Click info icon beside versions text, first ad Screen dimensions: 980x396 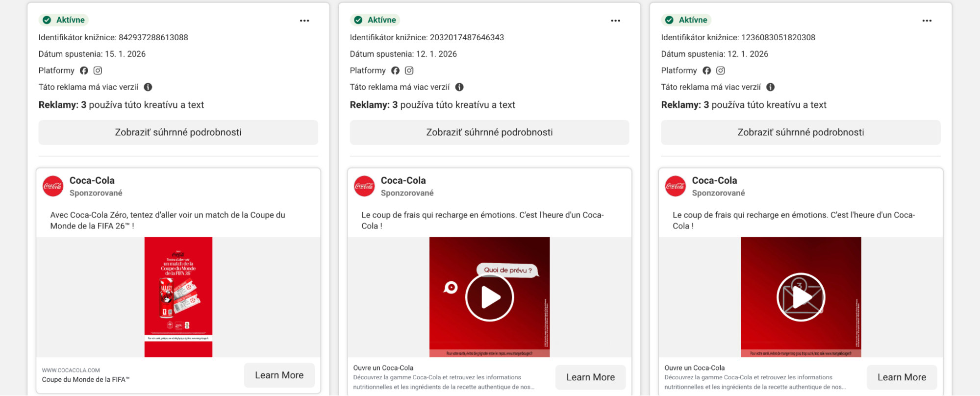[148, 87]
